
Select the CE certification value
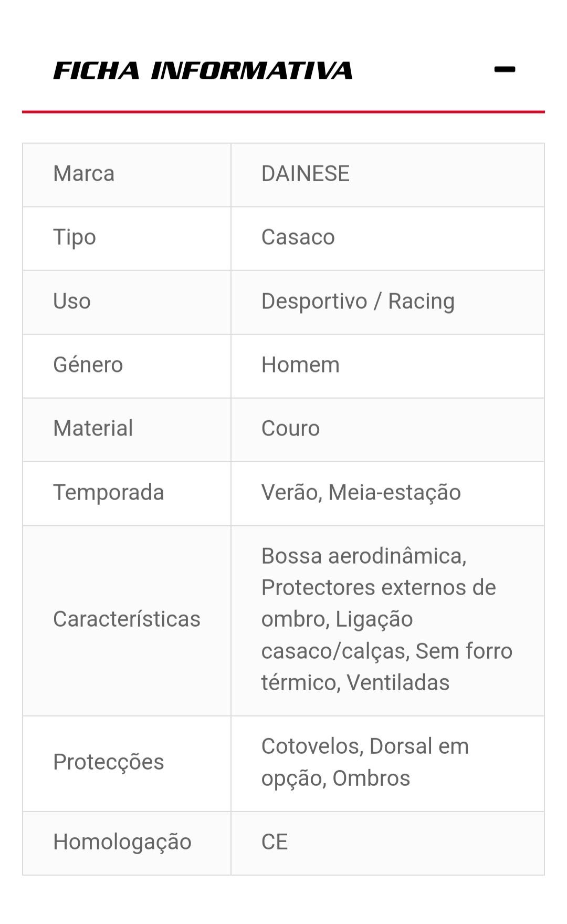[x=275, y=842]
